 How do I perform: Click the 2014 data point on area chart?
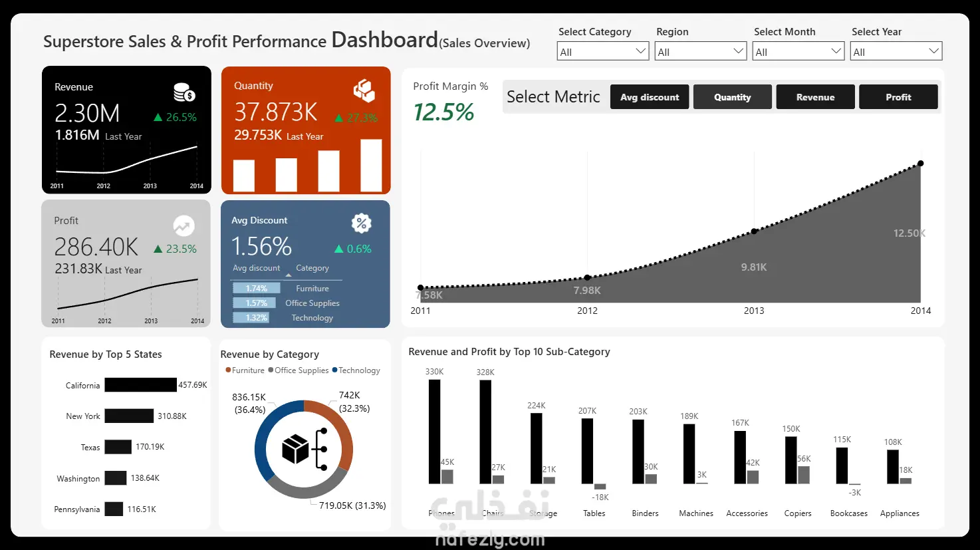click(920, 163)
